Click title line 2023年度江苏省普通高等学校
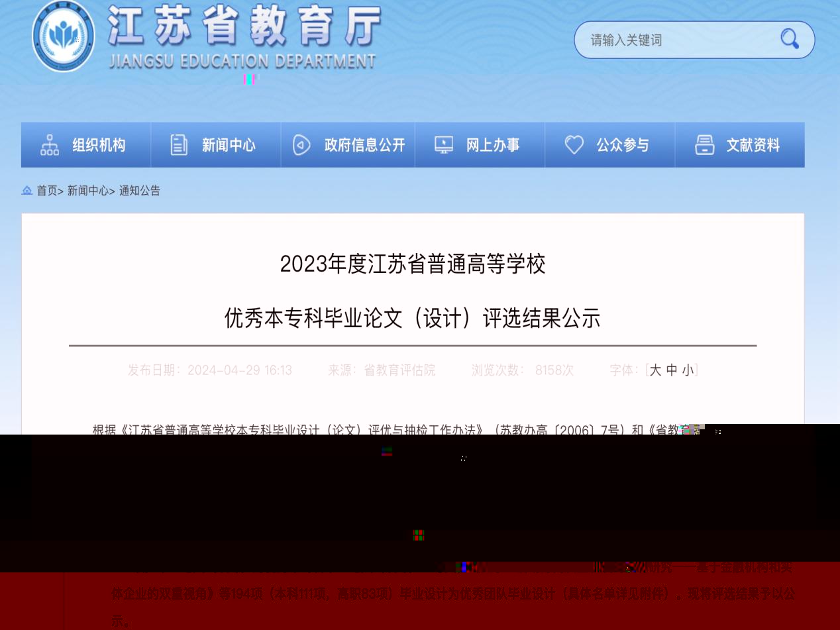The height and width of the screenshot is (630, 840). coord(413,264)
